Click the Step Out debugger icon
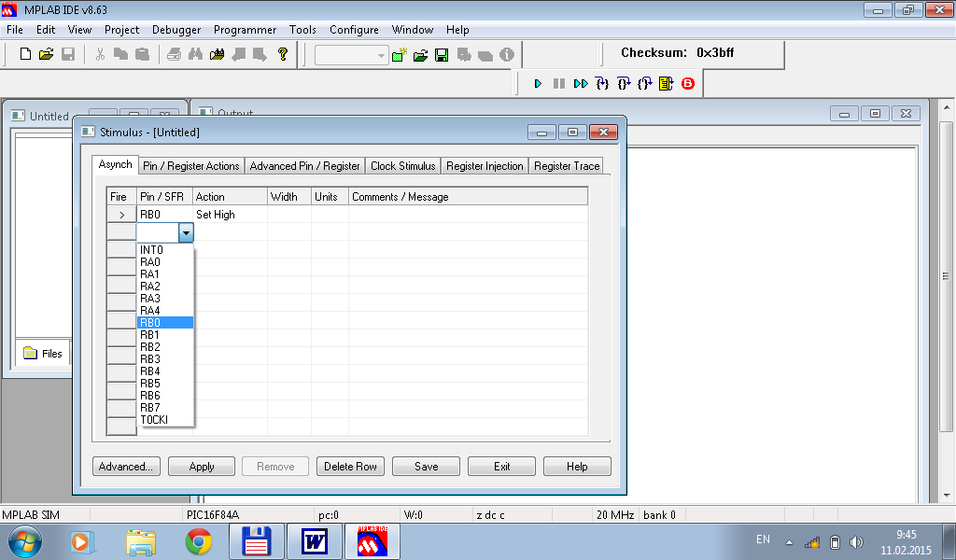The height and width of the screenshot is (560, 956). click(644, 83)
